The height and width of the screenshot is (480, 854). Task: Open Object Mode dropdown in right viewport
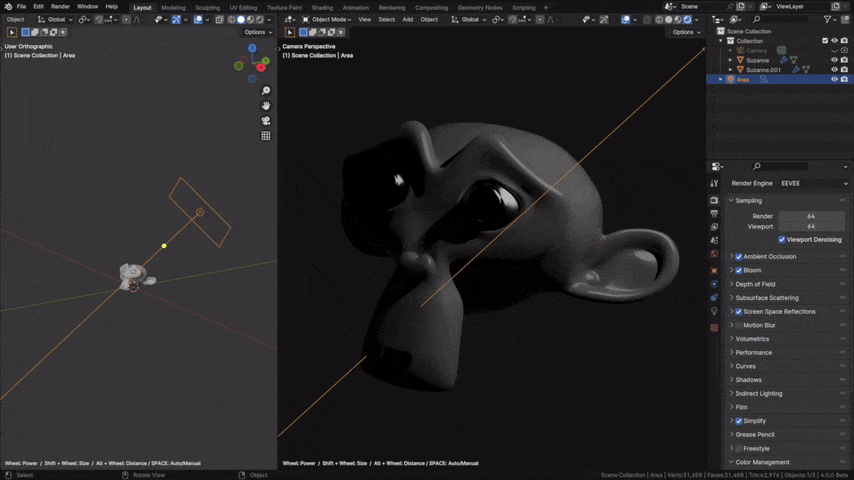(327, 20)
